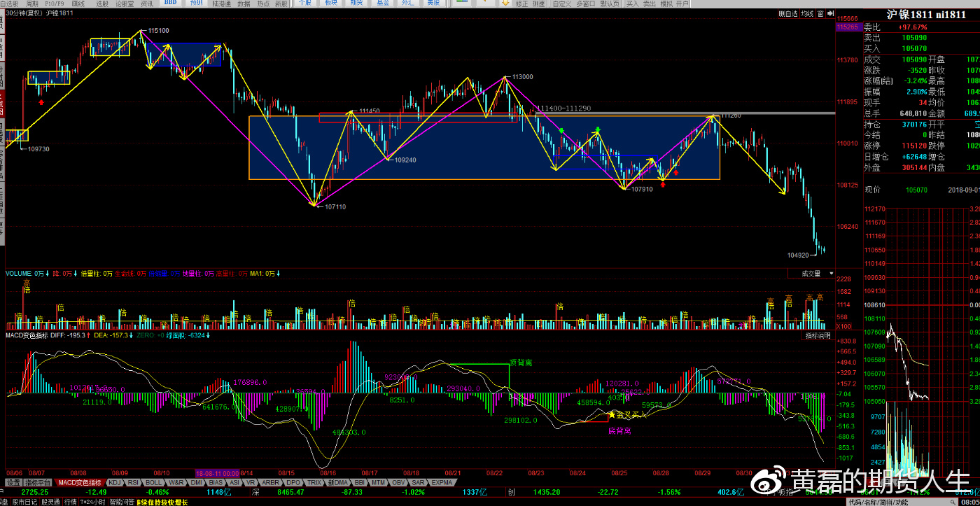Switch to the KDJ indicator tab
Screen dimensions: 980x506
[x=115, y=483]
